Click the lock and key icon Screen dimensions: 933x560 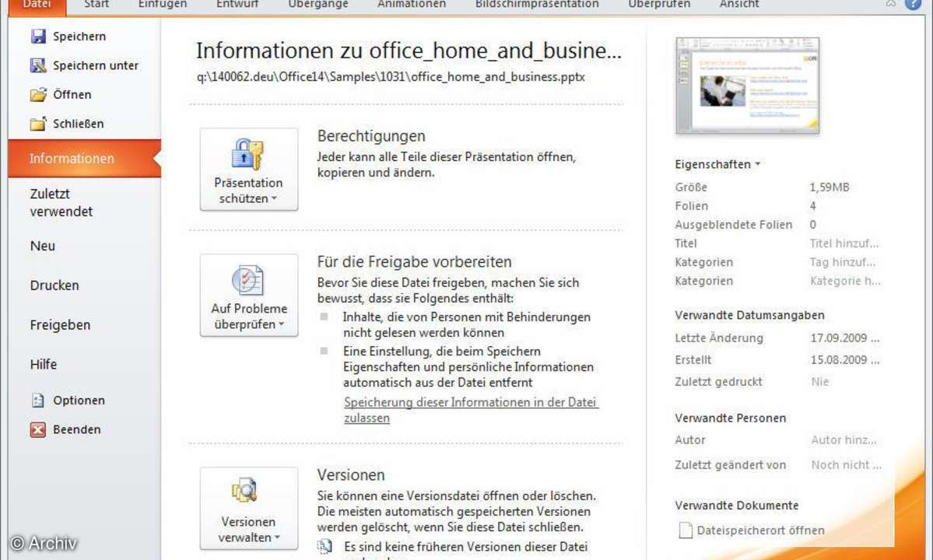pyautogui.click(x=247, y=154)
